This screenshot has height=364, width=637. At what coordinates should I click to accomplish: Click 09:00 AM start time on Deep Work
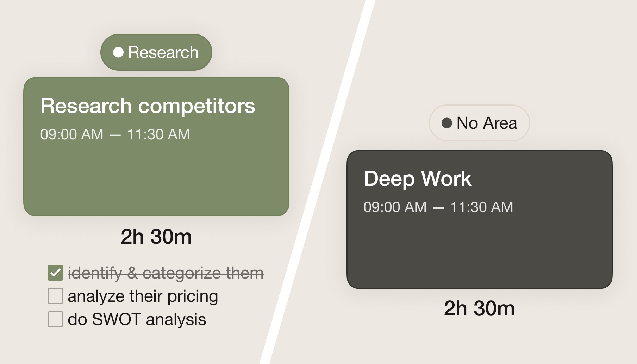click(395, 207)
